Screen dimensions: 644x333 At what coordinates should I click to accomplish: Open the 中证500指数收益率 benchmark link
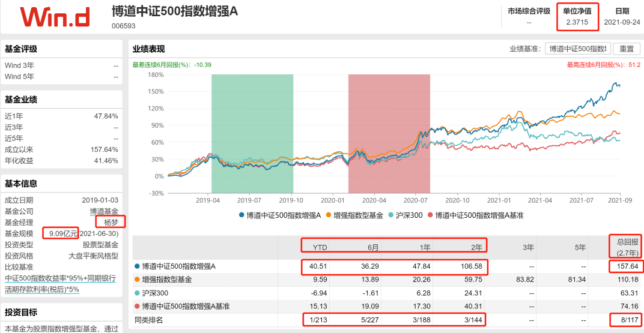[60, 278]
